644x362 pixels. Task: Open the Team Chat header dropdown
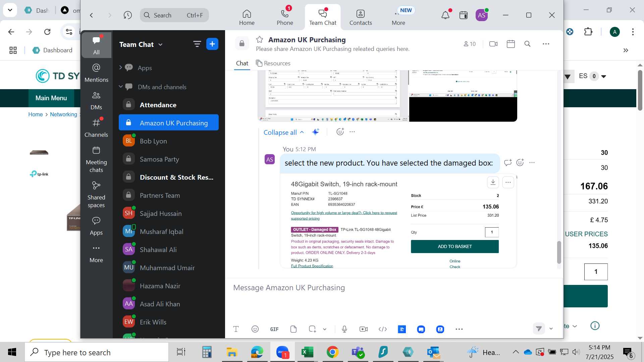coord(141,45)
